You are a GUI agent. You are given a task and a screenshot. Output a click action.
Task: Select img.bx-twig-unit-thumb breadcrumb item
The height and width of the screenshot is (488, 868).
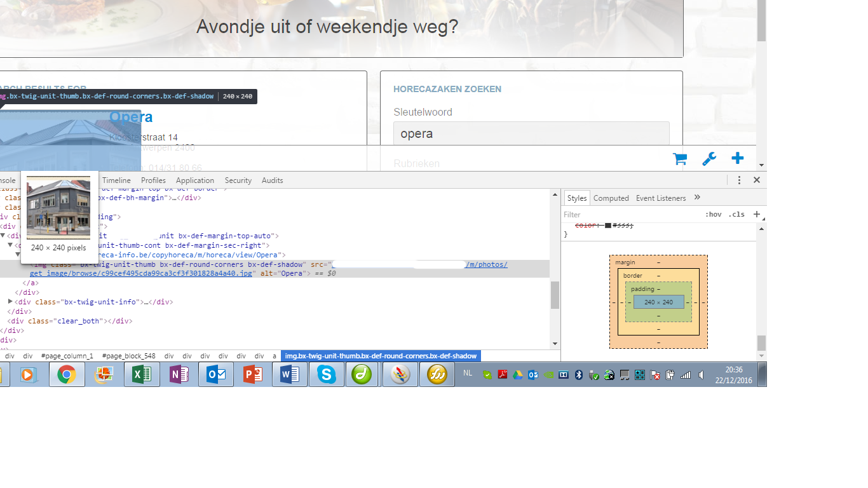381,356
